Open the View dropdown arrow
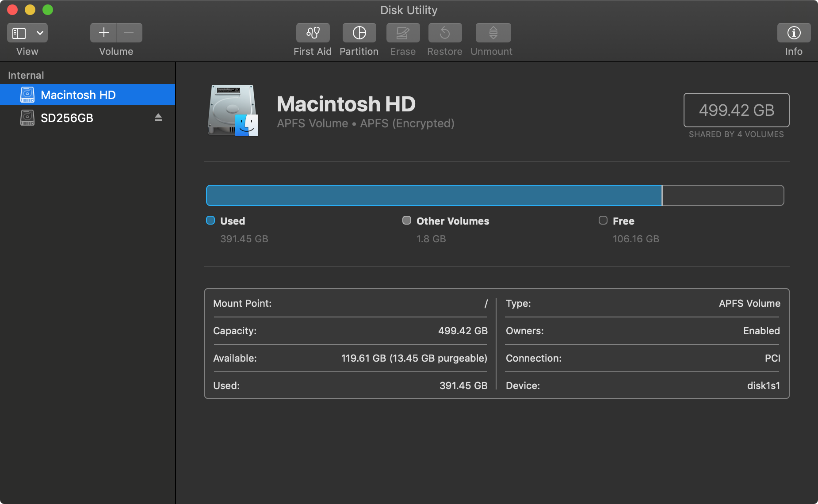The image size is (818, 504). pos(40,33)
